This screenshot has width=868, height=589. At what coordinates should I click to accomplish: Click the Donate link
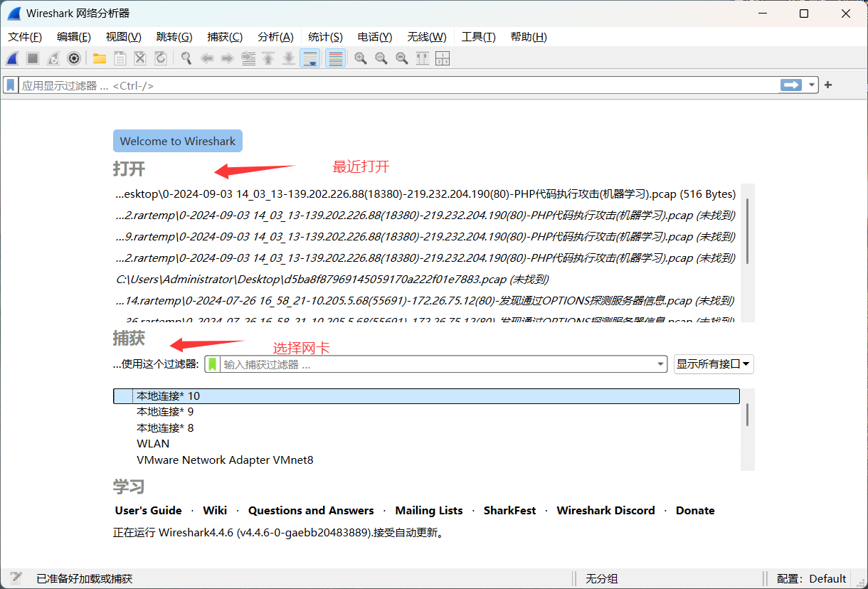[695, 511]
